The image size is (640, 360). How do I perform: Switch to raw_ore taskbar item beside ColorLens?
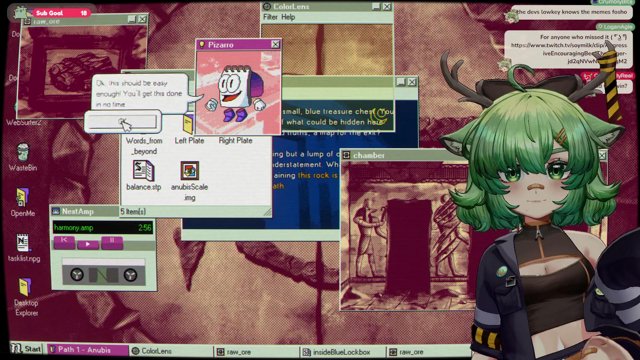coord(256,352)
